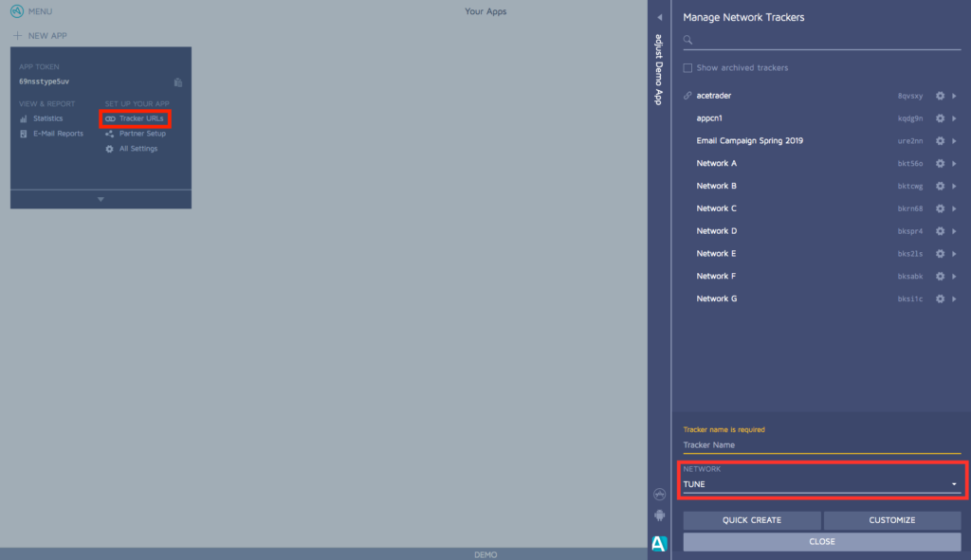
Task: Open Partner Setup via the share icon
Action: [x=108, y=133]
